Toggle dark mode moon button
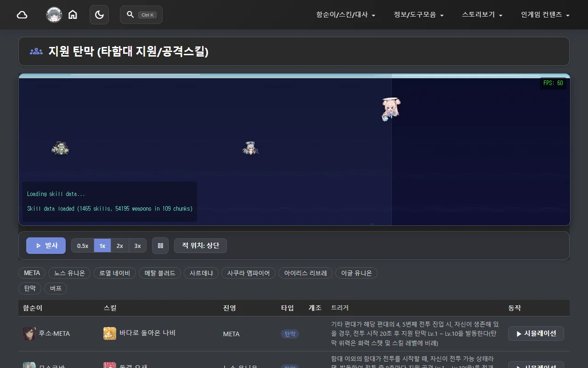588x368 pixels. coord(99,15)
